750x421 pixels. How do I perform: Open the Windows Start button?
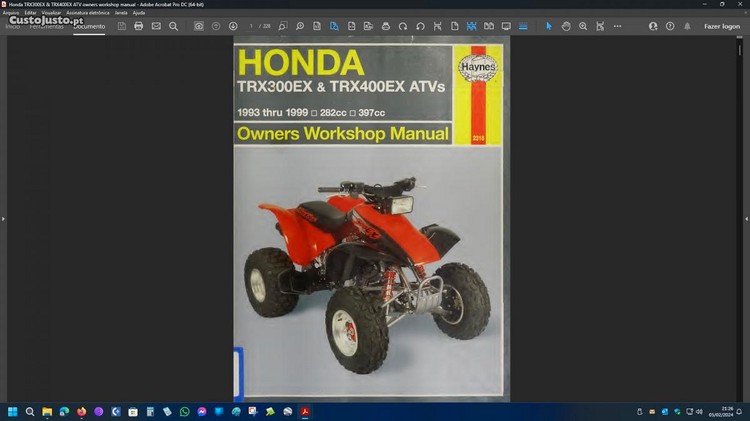coord(13,411)
